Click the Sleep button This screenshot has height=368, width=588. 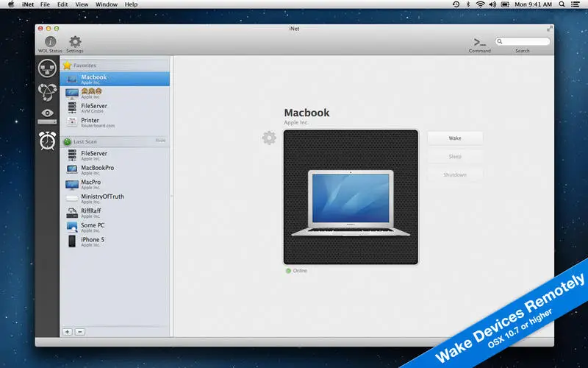(455, 157)
